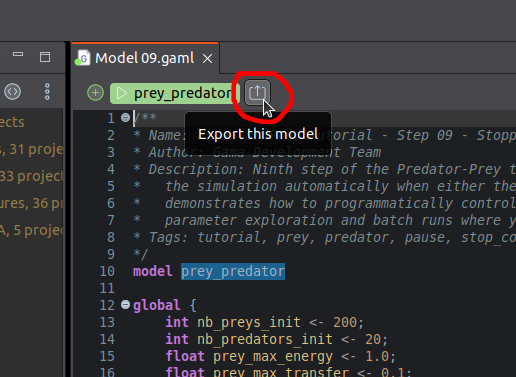
Task: Click the Tags comment on line 8
Action: pyautogui.click(x=324, y=237)
